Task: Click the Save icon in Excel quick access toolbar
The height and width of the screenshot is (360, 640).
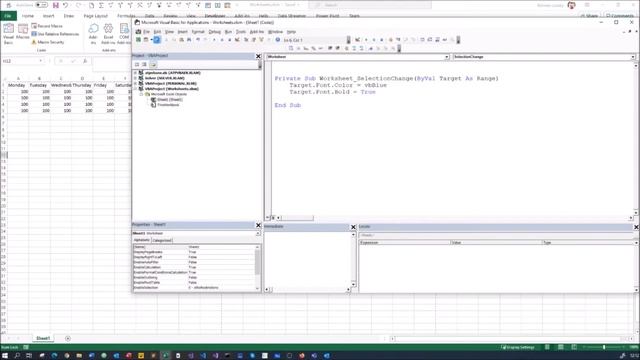Action: coord(56,5)
